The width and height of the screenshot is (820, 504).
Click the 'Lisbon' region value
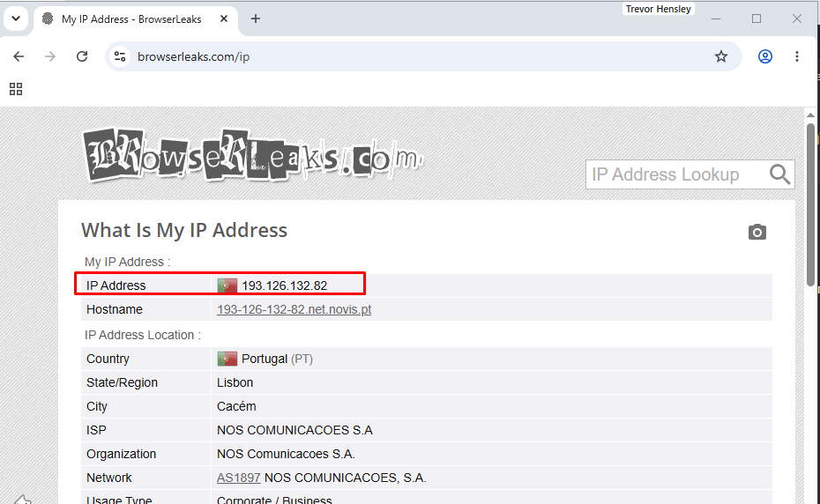click(235, 382)
